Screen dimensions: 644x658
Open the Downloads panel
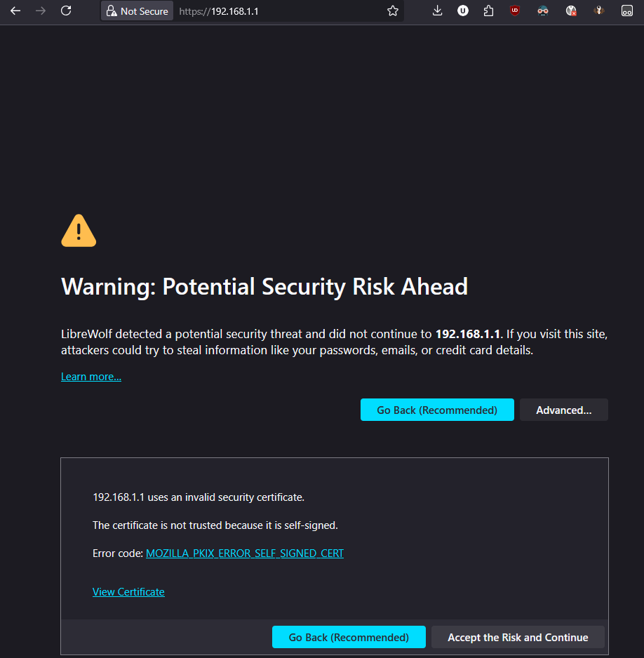[438, 11]
